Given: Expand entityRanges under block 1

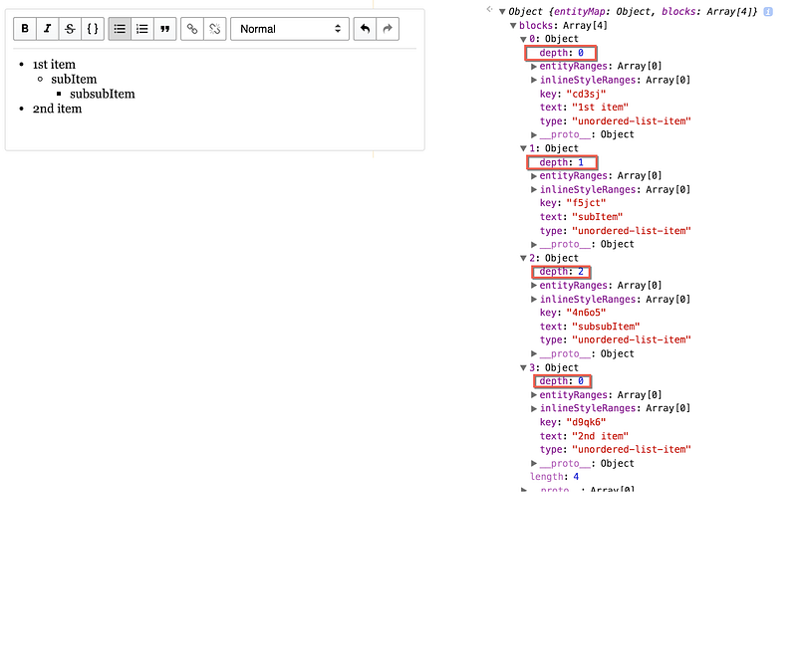Looking at the screenshot, I should tap(534, 176).
